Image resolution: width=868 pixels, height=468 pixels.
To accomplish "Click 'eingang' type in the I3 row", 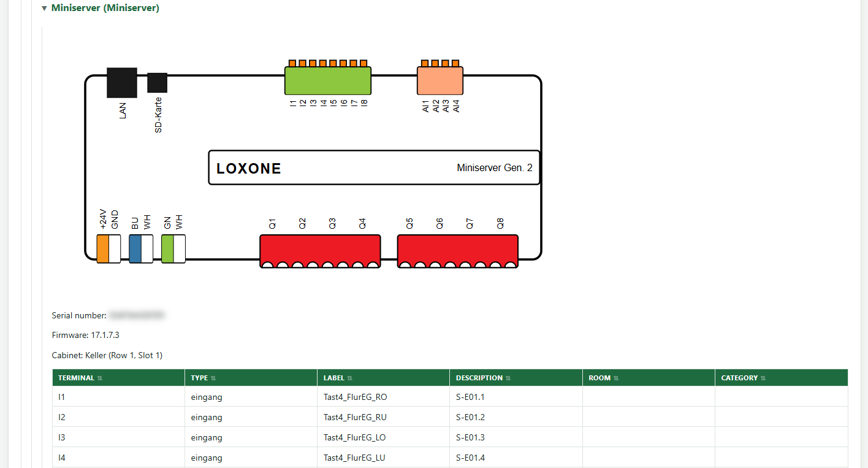I will coord(207,437).
